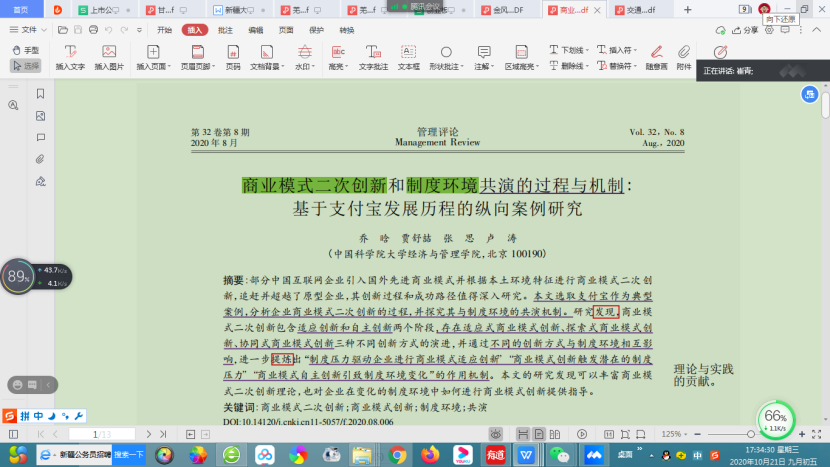Image resolution: width=830 pixels, height=467 pixels.
Task: Open the Shape Annotation (形状批注) dropdown
Action: coord(446,57)
